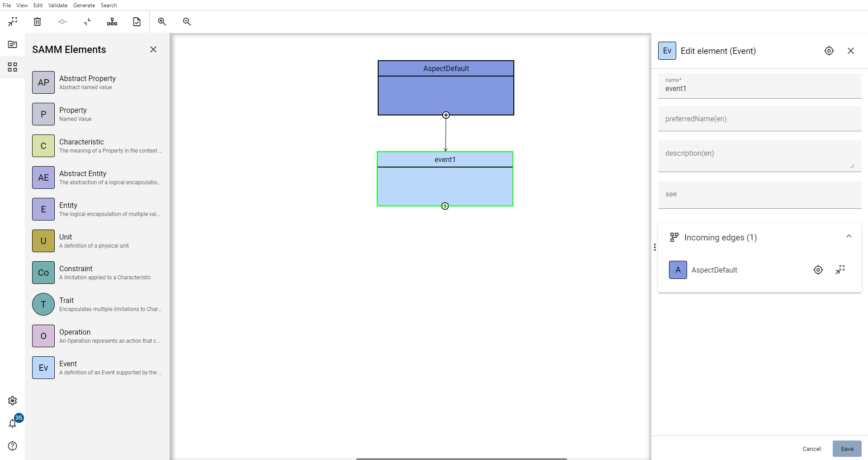Locate AspectDefault element with target icon
The height and width of the screenshot is (460, 868).
point(818,270)
